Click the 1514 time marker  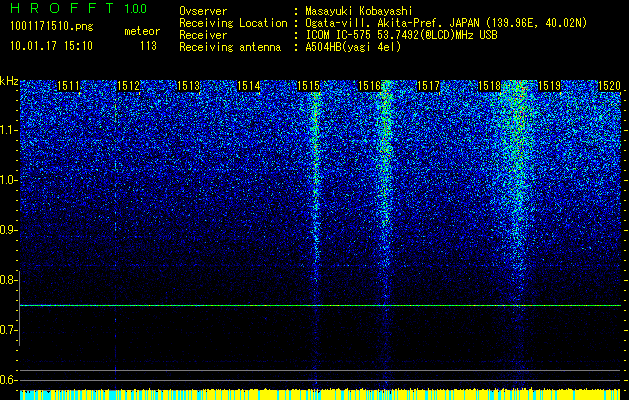click(249, 86)
